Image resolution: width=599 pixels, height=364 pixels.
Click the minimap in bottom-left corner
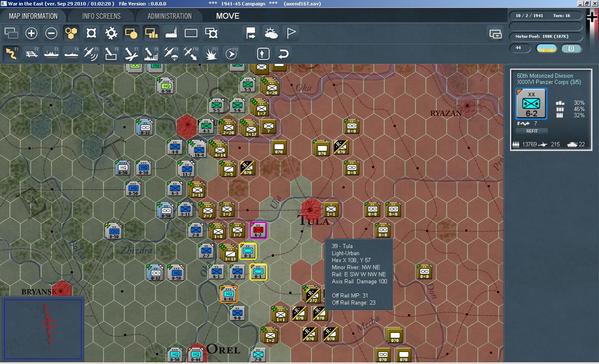[x=43, y=329]
